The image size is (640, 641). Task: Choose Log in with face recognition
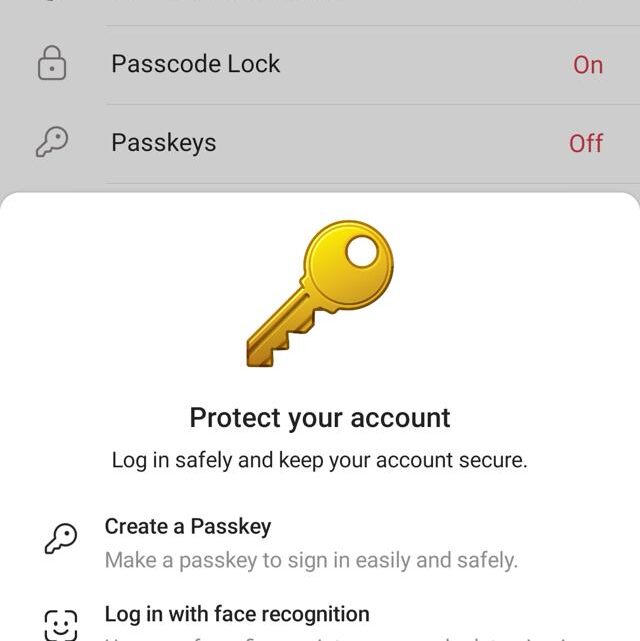pyautogui.click(x=237, y=614)
